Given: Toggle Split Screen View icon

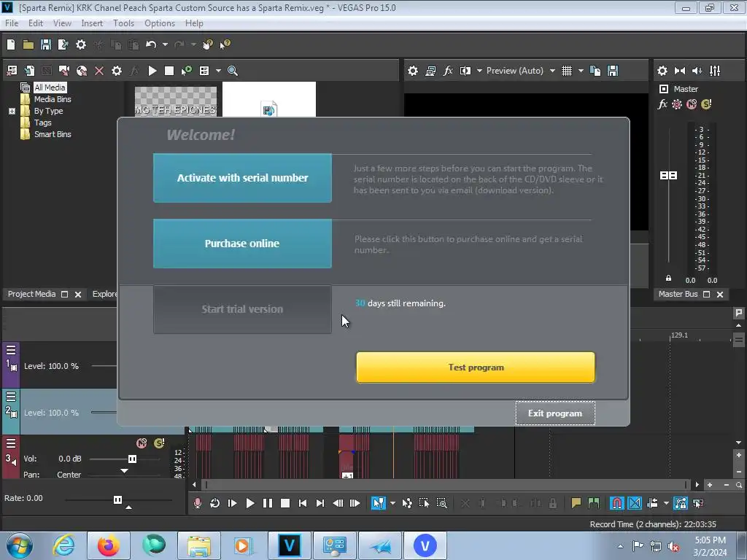Looking at the screenshot, I should [465, 71].
